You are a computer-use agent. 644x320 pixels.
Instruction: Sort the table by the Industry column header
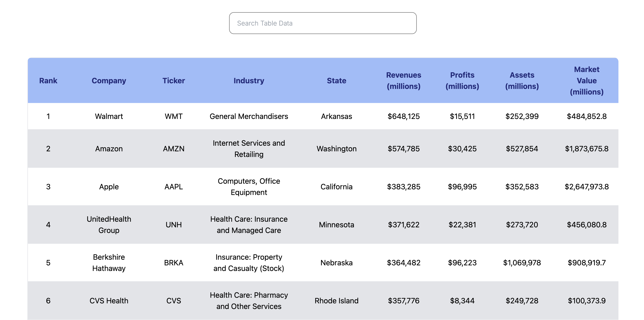(249, 80)
